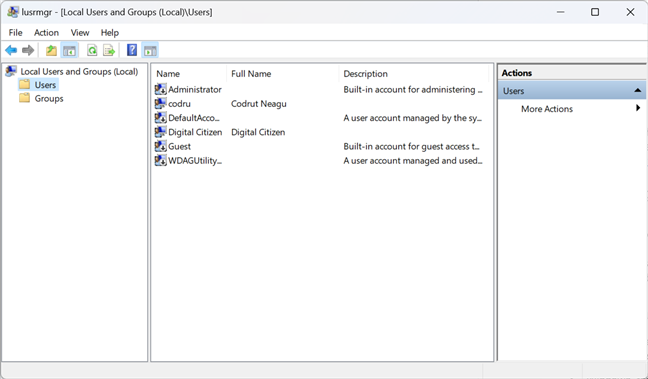This screenshot has width=648, height=379.
Task: Select the Digital Citizen user name
Action: 195,132
